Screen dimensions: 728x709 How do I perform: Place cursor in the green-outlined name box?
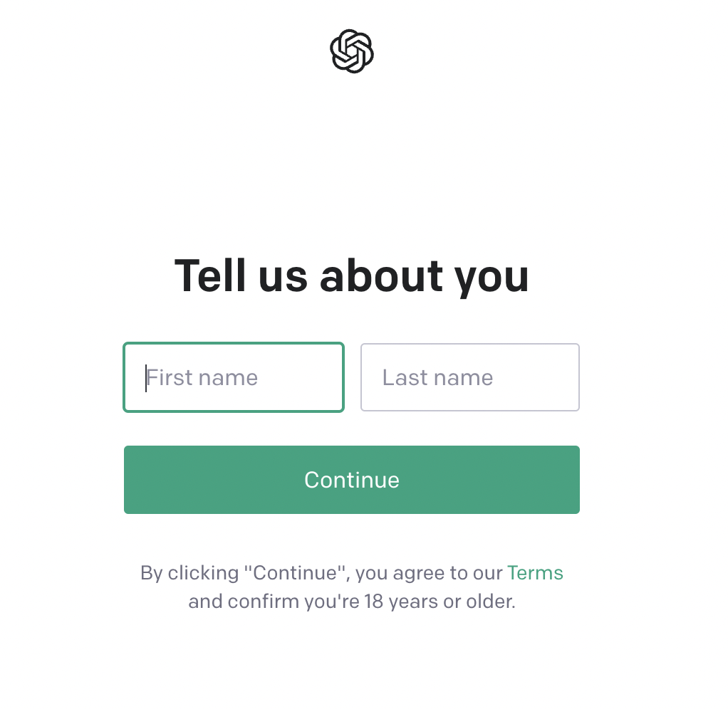click(x=234, y=377)
